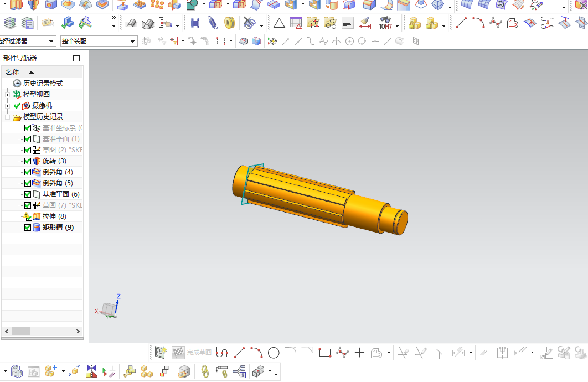The height and width of the screenshot is (382, 588).
Task: Click the yellow chain link icon
Action: [205, 371]
